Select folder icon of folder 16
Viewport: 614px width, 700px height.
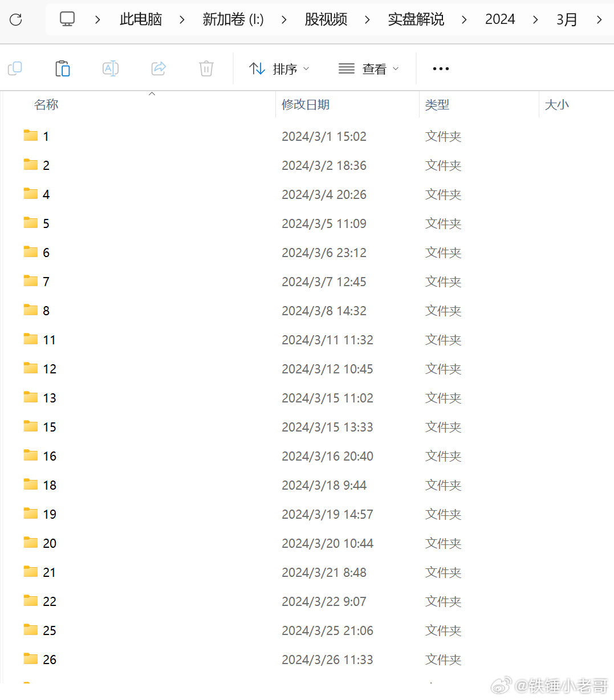pos(31,455)
